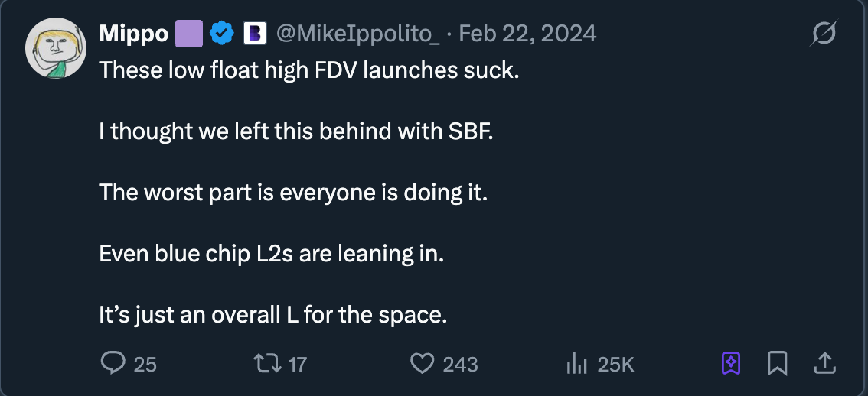Click the reply count 25
Viewport: 868px width, 396px height.
coord(145,365)
